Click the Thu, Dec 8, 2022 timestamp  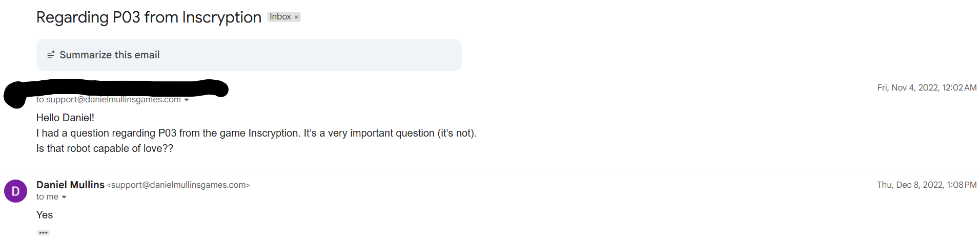[927, 185]
